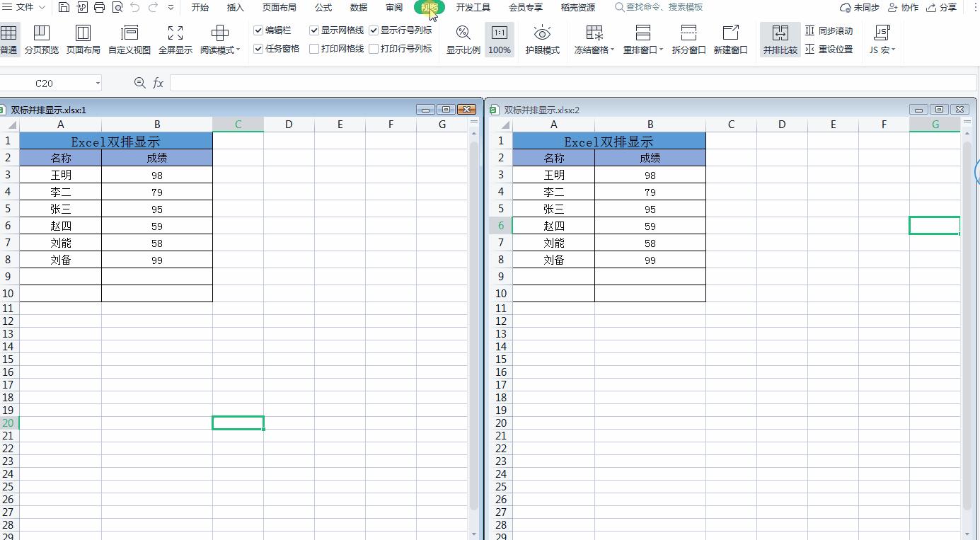Open the JS 宏 dropdown
The height and width of the screenshot is (540, 980).
[x=882, y=40]
